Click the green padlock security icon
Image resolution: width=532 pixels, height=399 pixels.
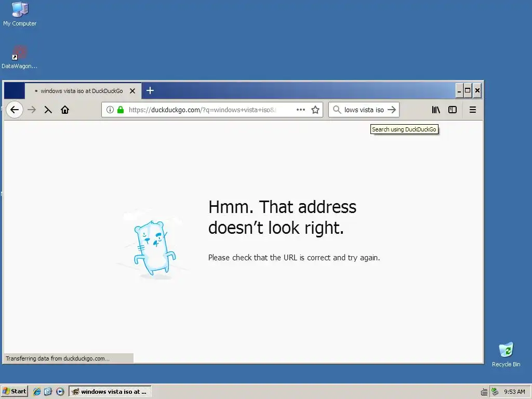pos(121,110)
